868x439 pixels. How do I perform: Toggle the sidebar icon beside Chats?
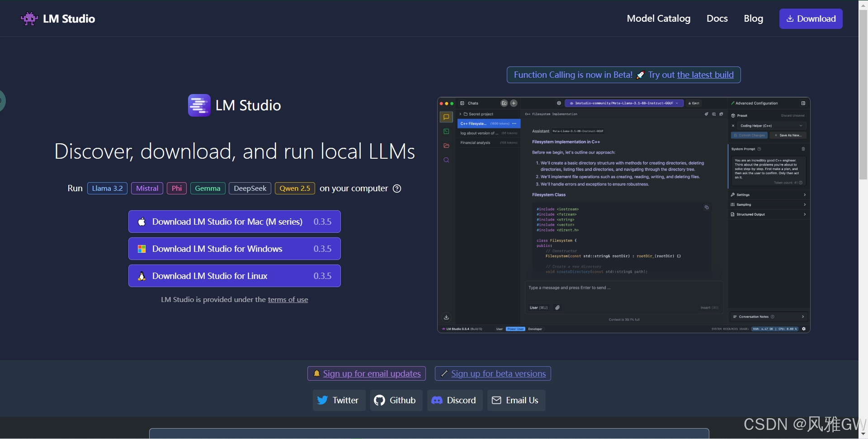pos(462,103)
